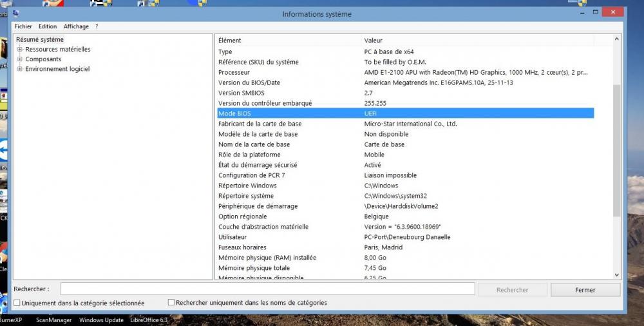Select the État du démarrage sécurisé row

[405, 165]
